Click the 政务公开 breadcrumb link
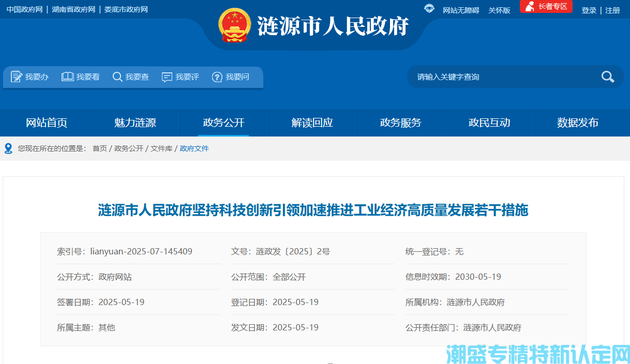Screen dimensions: 630x364 click(129, 148)
